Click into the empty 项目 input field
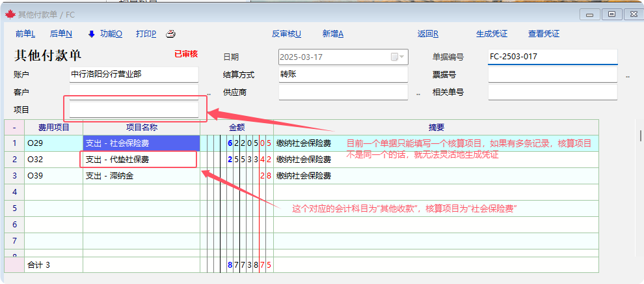644x284 pixels. tap(134, 109)
